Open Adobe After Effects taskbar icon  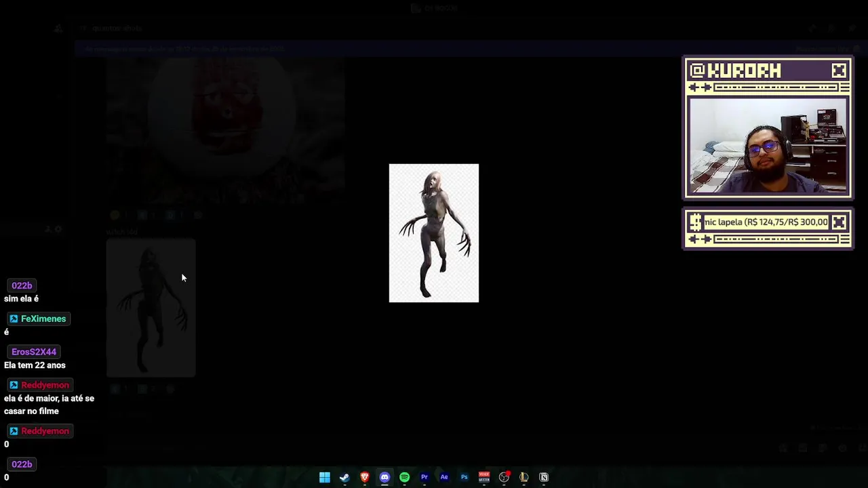(444, 477)
